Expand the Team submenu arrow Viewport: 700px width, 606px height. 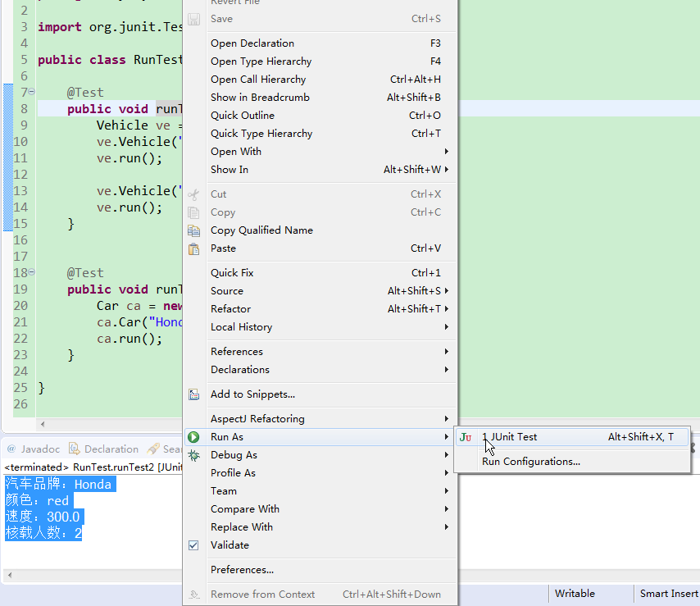click(447, 490)
